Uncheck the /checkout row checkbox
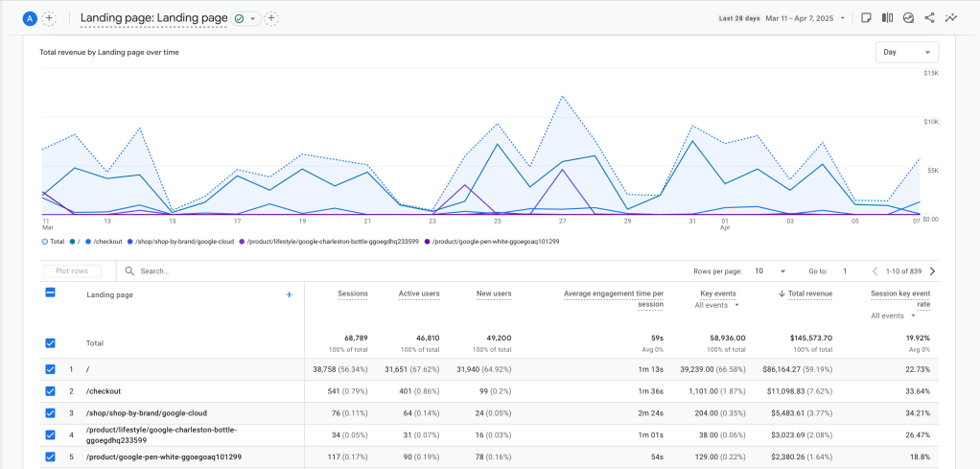980x469 pixels. coord(51,390)
